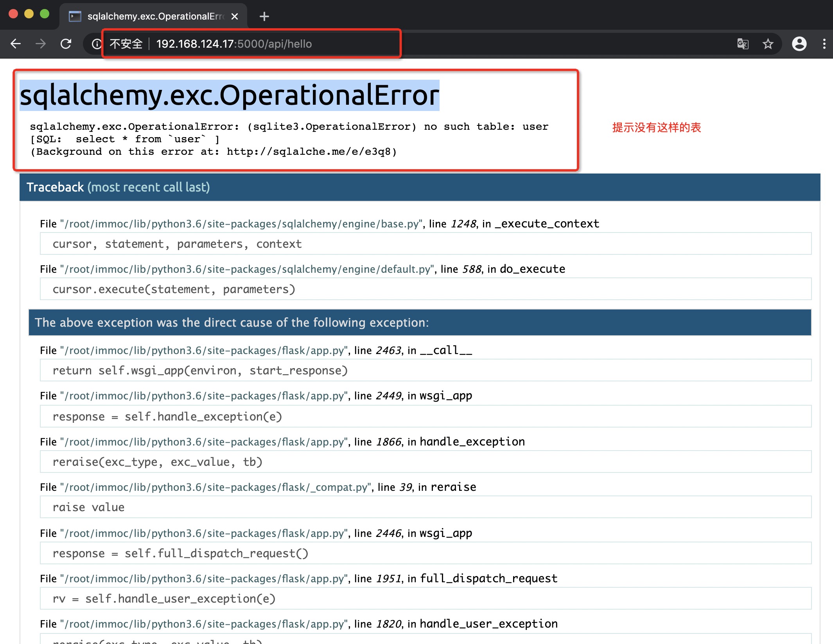Open the app.py line 1866 handle_exception frame
Image resolution: width=833 pixels, height=644 pixels.
point(282,442)
